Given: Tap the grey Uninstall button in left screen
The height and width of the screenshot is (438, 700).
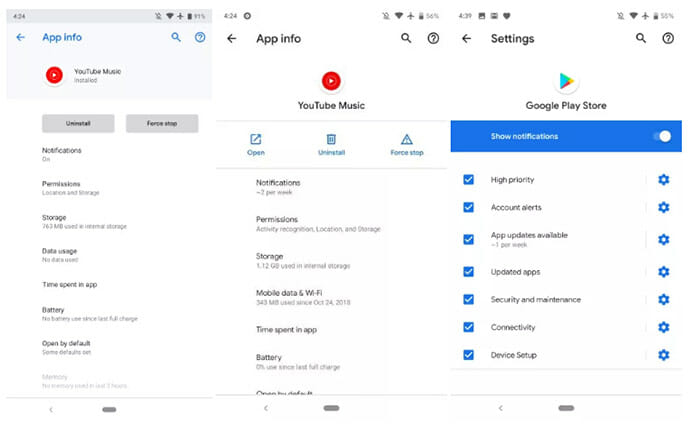Looking at the screenshot, I should (78, 123).
